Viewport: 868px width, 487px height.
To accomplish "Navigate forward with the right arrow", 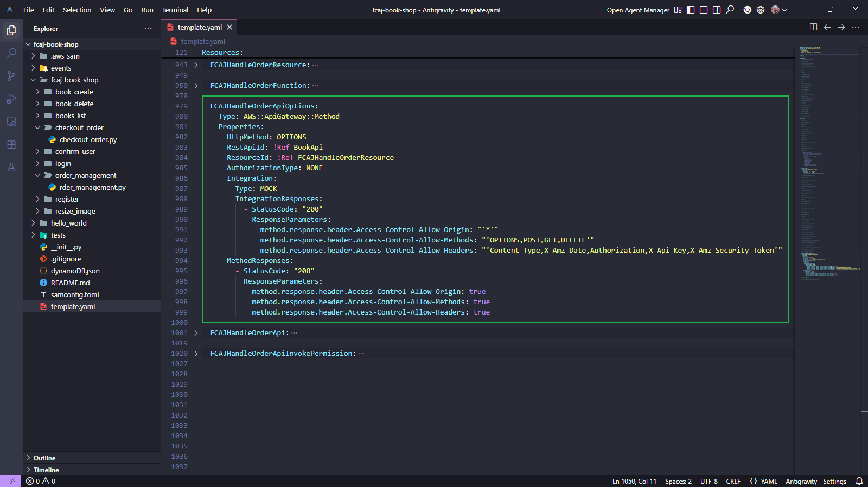I will pos(841,27).
